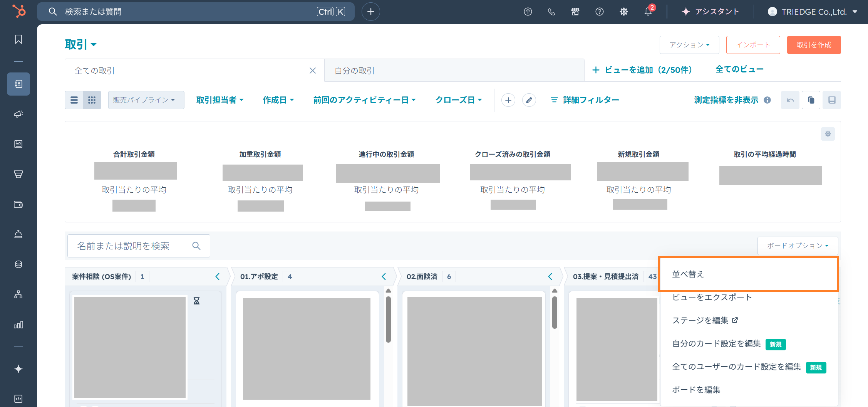
Task: Open the HubSpot sprocket home logo
Action: click(19, 11)
